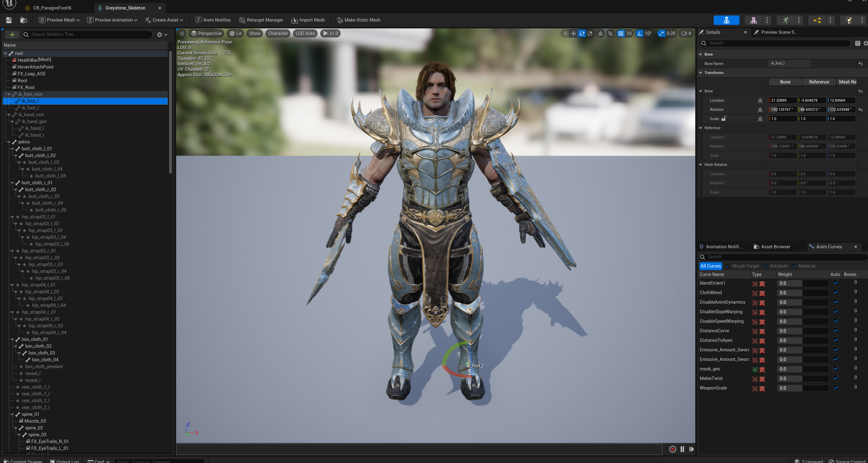Click the Search Skeleton Tree field
868x463 pixels.
(87, 34)
